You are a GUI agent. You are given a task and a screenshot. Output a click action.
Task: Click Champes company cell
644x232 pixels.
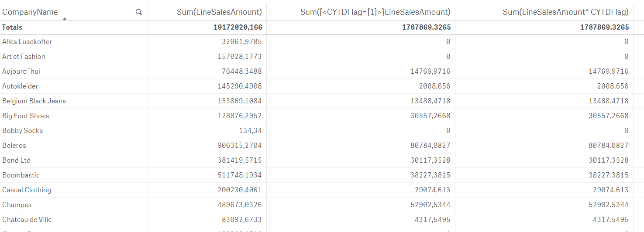point(17,205)
